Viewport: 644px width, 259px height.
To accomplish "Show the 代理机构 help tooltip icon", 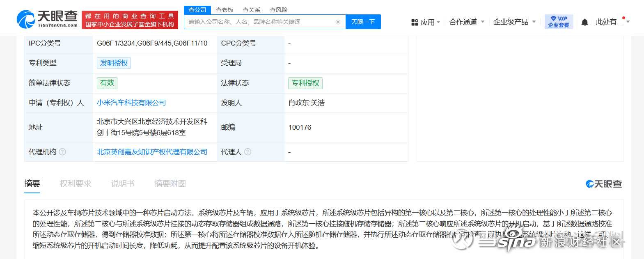I will pyautogui.click(x=62, y=152).
